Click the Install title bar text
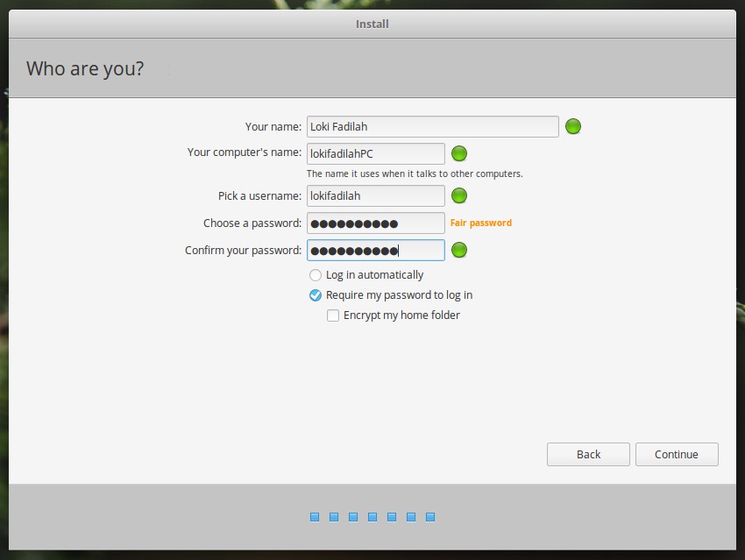Viewport: 745px width, 560px height. click(x=372, y=24)
